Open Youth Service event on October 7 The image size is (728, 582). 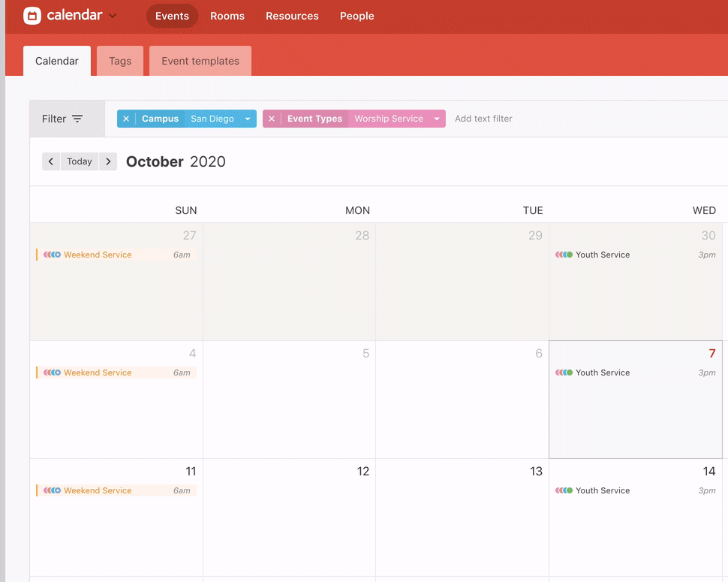click(x=603, y=372)
